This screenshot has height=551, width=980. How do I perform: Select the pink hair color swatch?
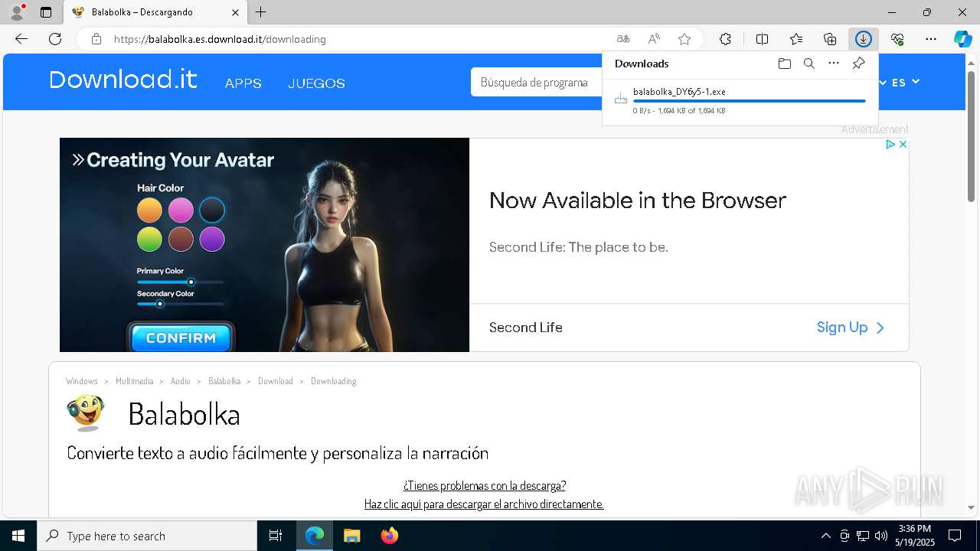[181, 210]
